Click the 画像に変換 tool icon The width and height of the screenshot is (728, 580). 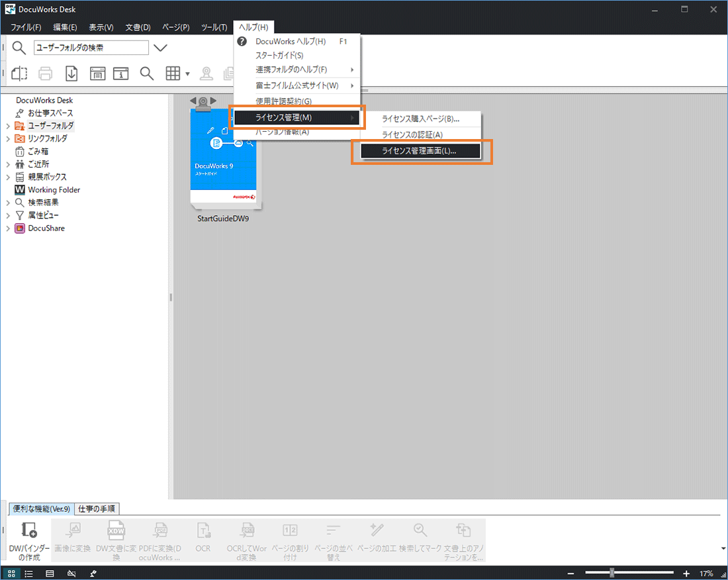click(72, 530)
